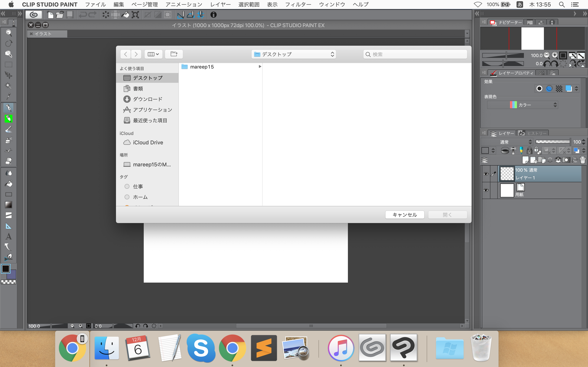Switch to the ヒストリー tab

[533, 133]
